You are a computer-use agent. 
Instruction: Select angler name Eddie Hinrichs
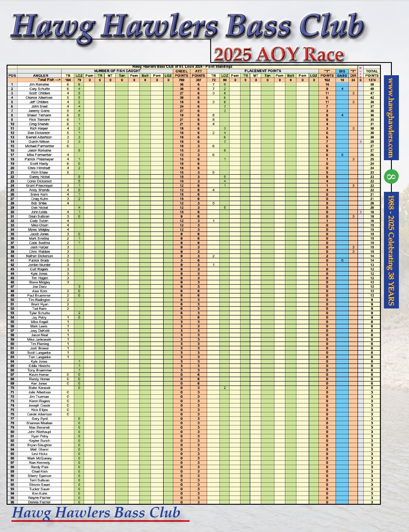[39, 366]
